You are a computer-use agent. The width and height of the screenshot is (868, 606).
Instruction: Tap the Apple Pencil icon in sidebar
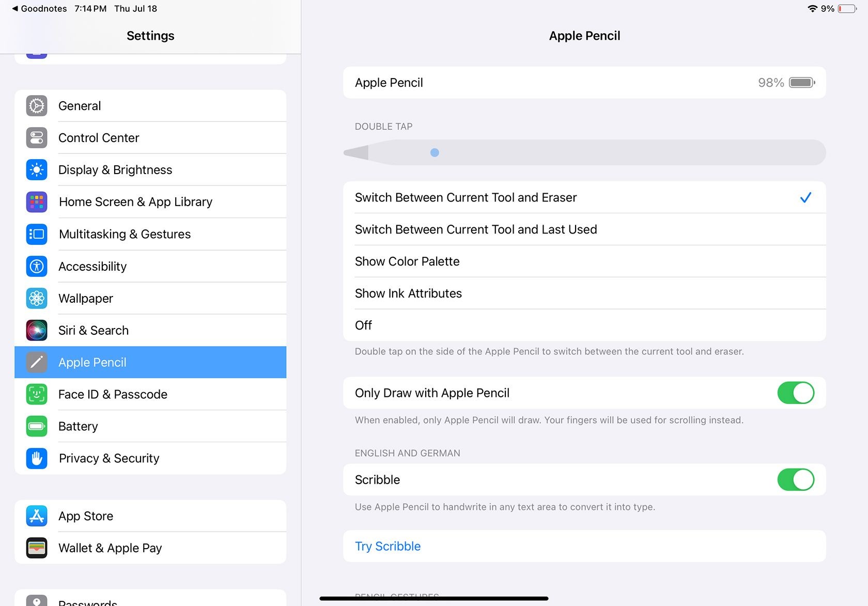(37, 363)
